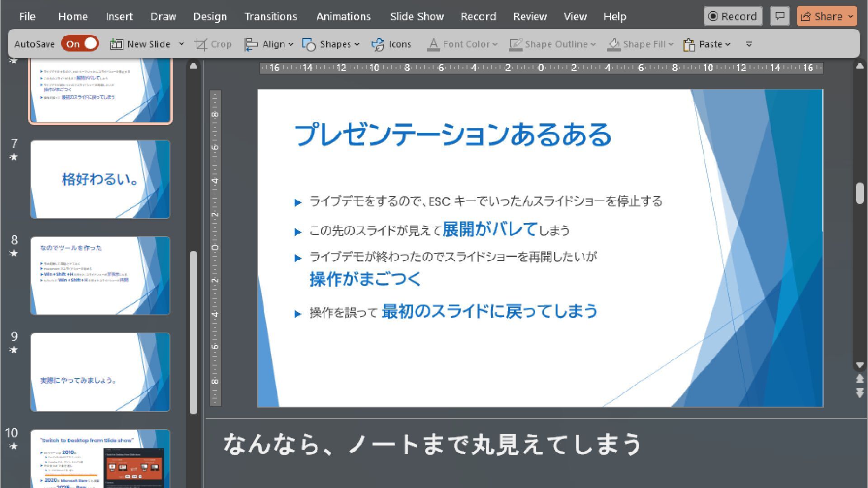Select the Crop tool icon

(201, 44)
